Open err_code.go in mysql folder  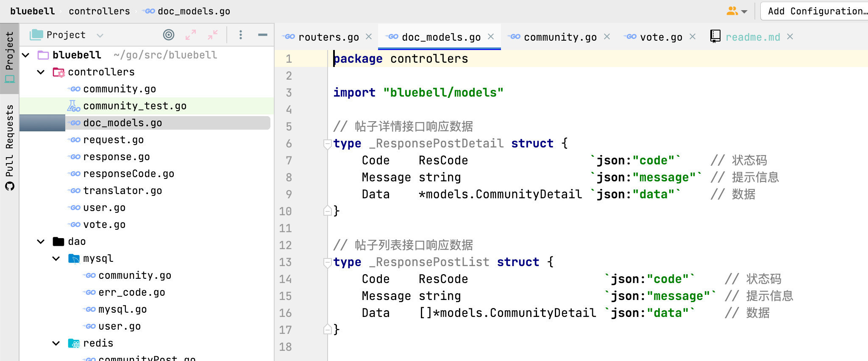click(x=132, y=292)
